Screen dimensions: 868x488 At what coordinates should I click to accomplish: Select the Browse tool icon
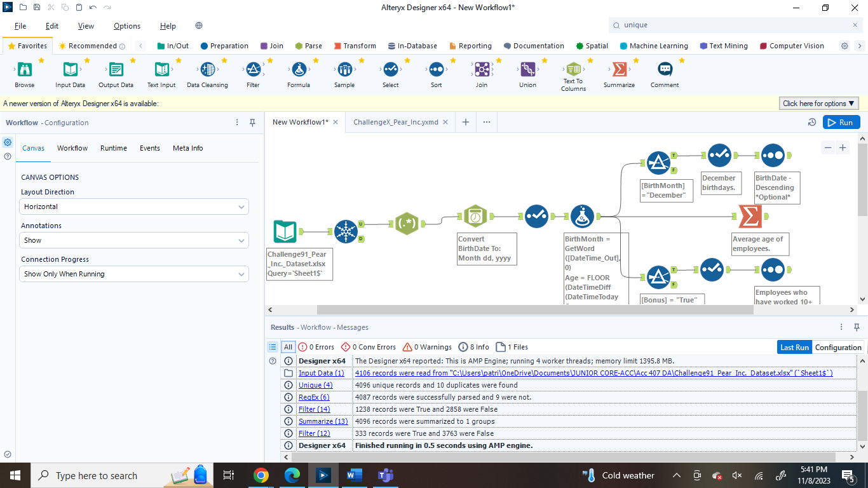25,70
